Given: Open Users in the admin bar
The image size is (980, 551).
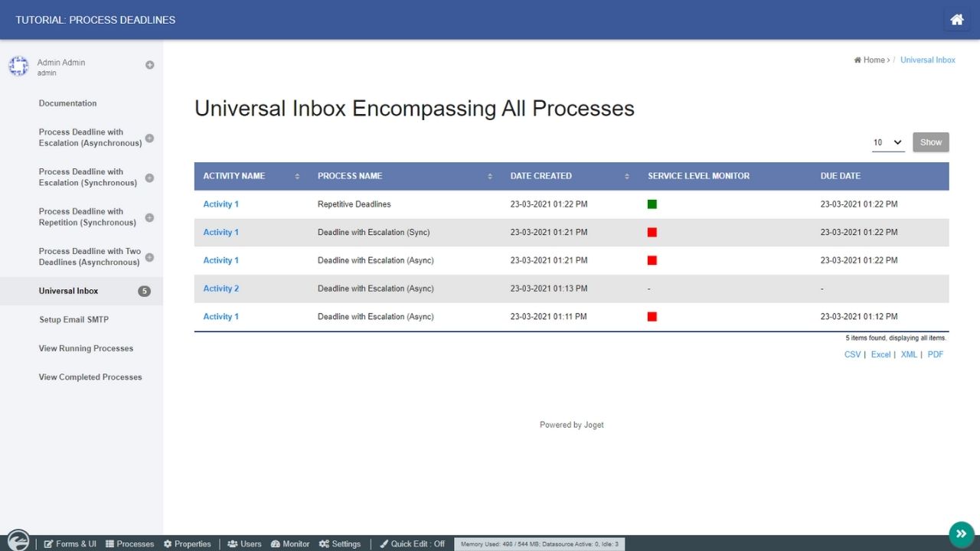Looking at the screenshot, I should [244, 544].
